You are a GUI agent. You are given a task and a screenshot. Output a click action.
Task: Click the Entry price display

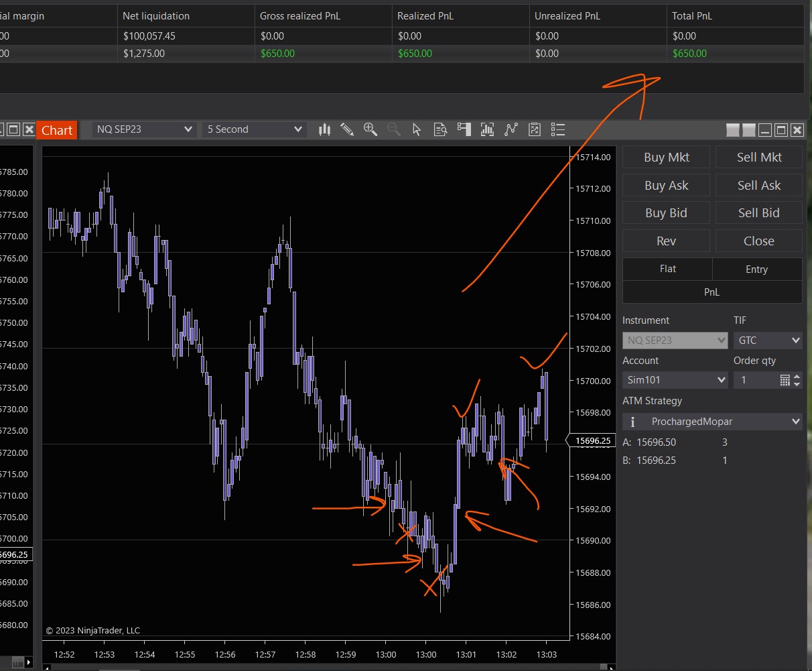pos(757,269)
